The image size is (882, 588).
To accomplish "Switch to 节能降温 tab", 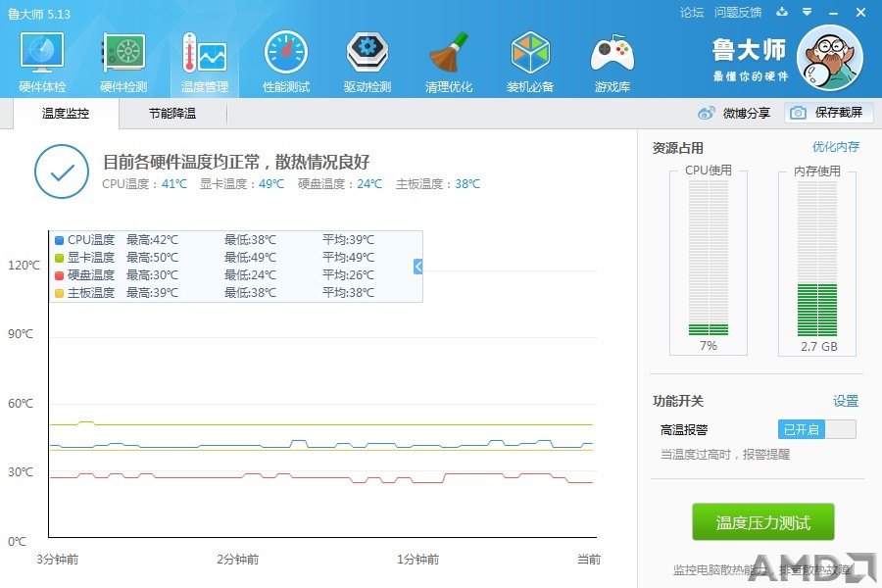I will coord(172,114).
